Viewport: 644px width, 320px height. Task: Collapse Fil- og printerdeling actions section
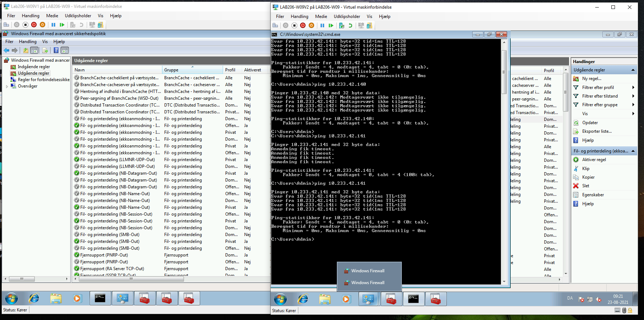pos(633,151)
